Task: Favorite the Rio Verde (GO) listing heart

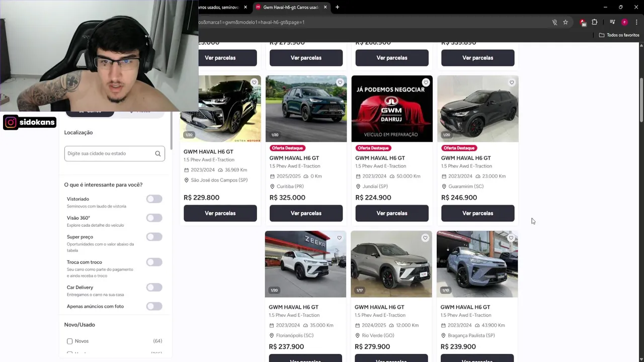Action: click(x=425, y=238)
